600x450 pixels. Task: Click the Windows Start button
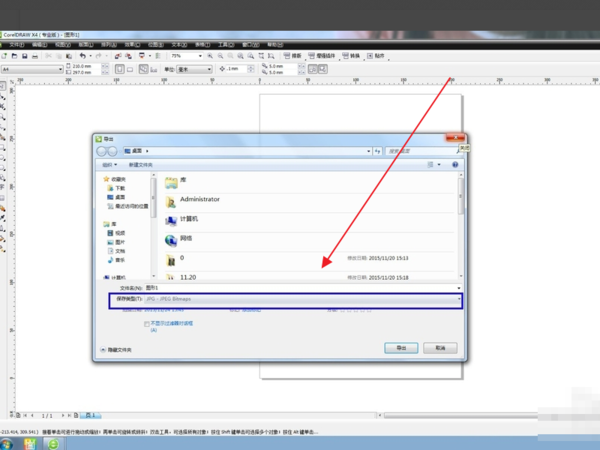[x=5, y=444]
